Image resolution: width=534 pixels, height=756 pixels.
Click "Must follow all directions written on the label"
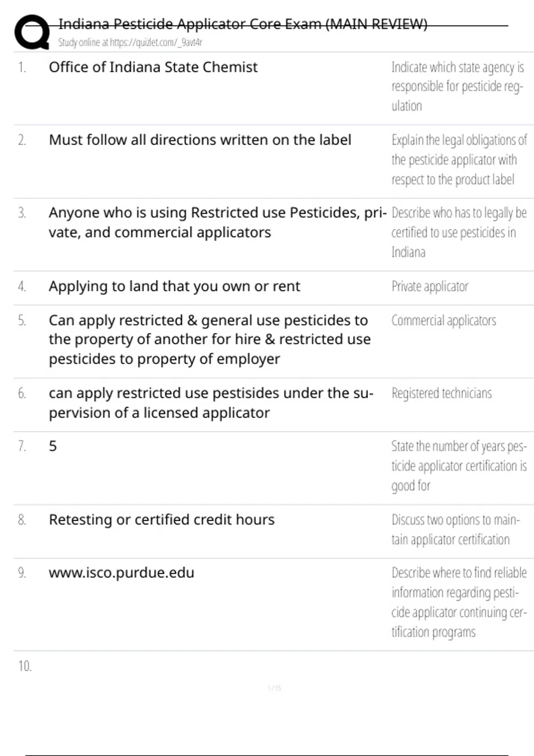[x=200, y=140]
